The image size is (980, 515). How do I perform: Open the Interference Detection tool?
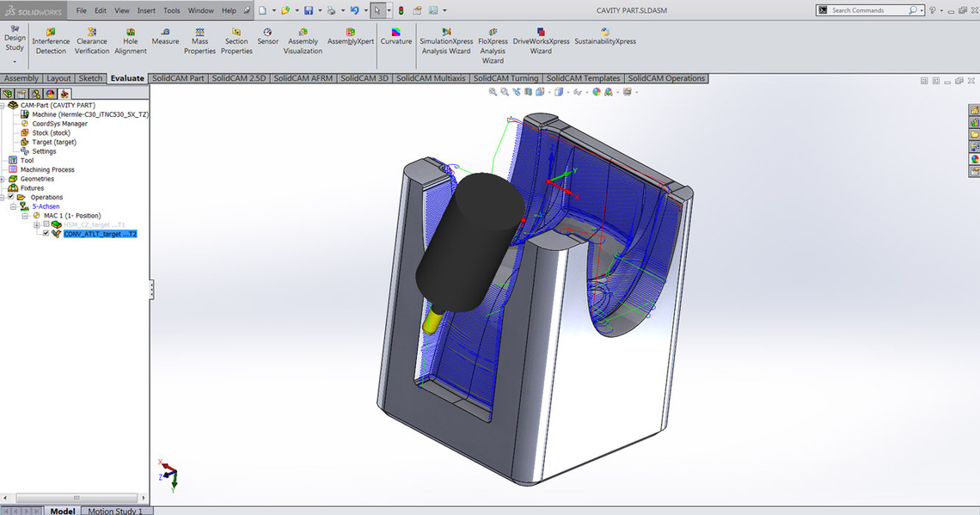click(51, 40)
